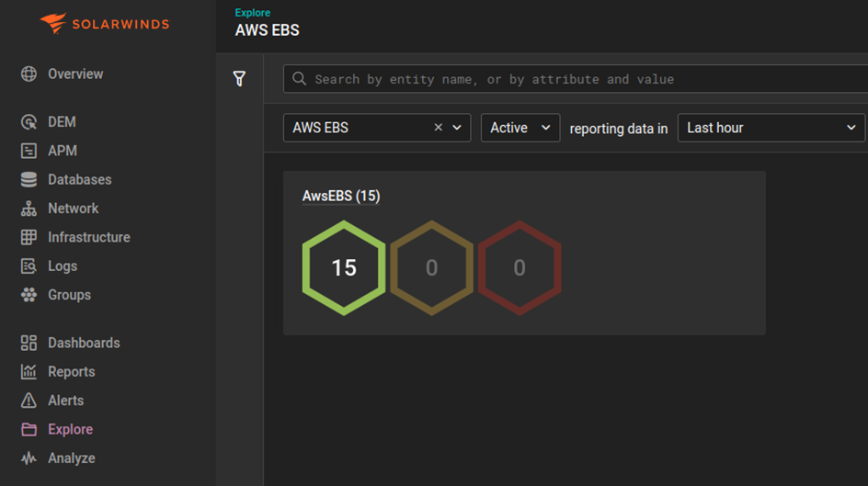Click the Explore breadcrumb link
The height and width of the screenshot is (486, 868).
pos(253,12)
